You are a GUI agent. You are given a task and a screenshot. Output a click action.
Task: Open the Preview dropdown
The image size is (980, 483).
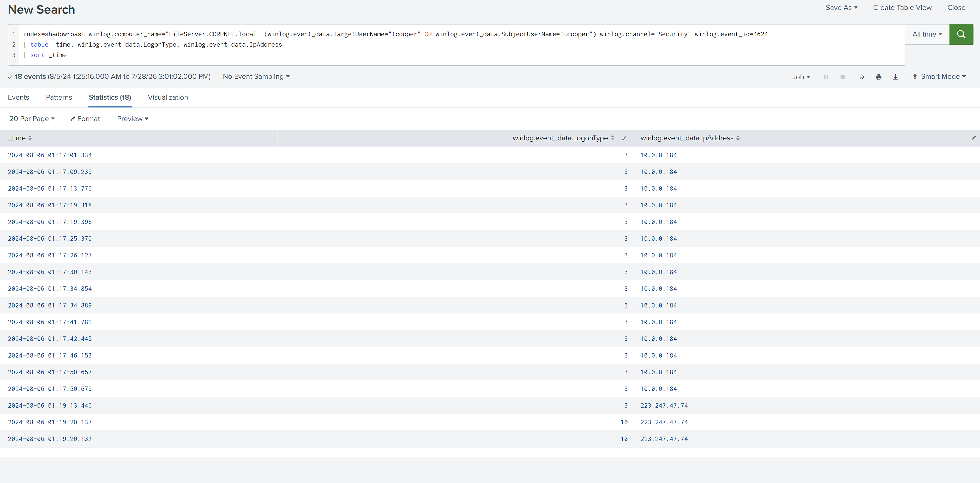point(133,119)
